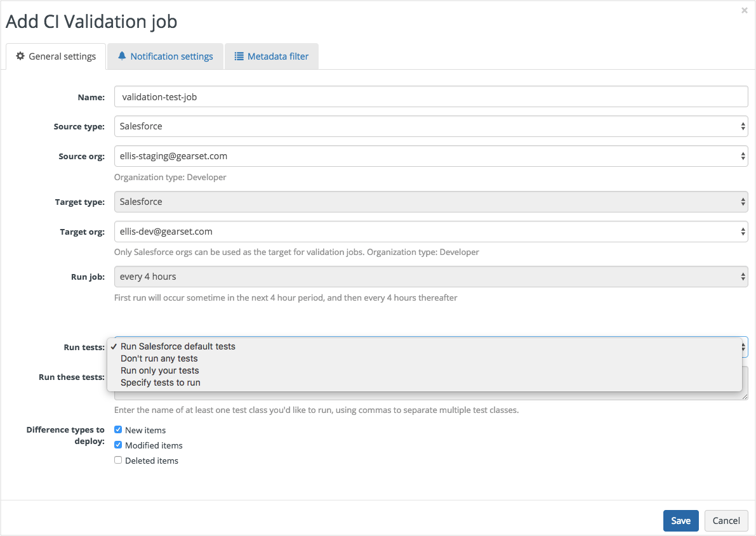Expand the Source org dropdown

click(430, 156)
